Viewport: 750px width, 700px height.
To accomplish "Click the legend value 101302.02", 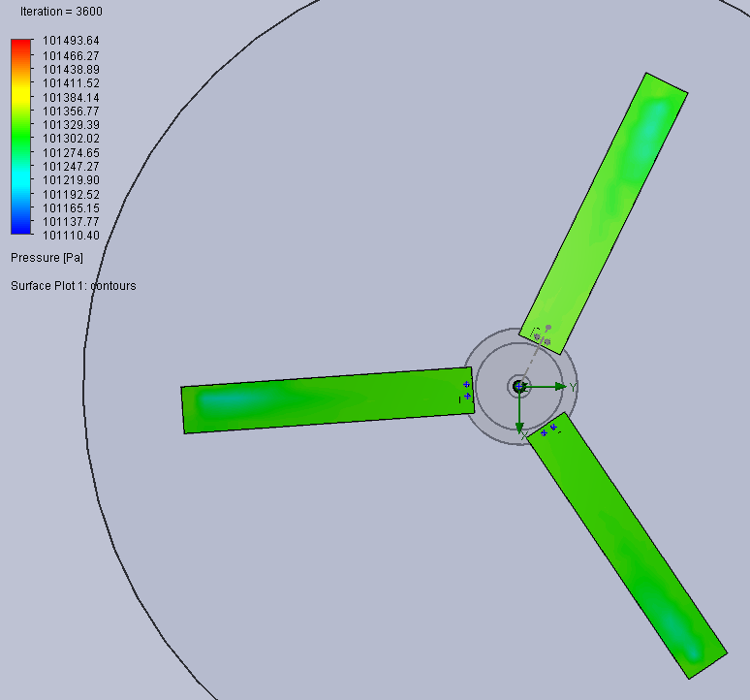I will point(71,139).
